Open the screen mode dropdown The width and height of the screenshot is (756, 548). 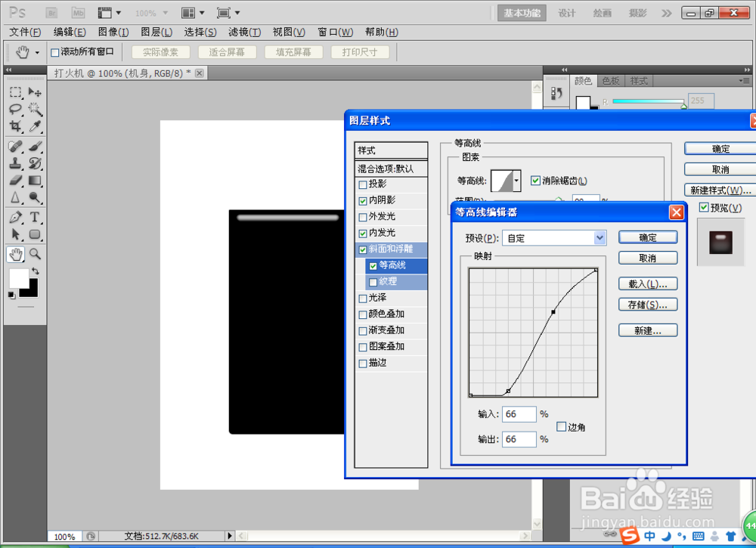(228, 13)
